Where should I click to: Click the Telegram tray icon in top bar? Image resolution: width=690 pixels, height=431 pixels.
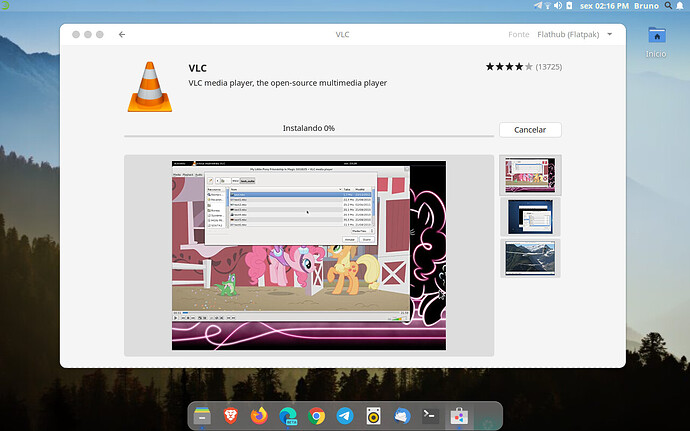click(538, 6)
